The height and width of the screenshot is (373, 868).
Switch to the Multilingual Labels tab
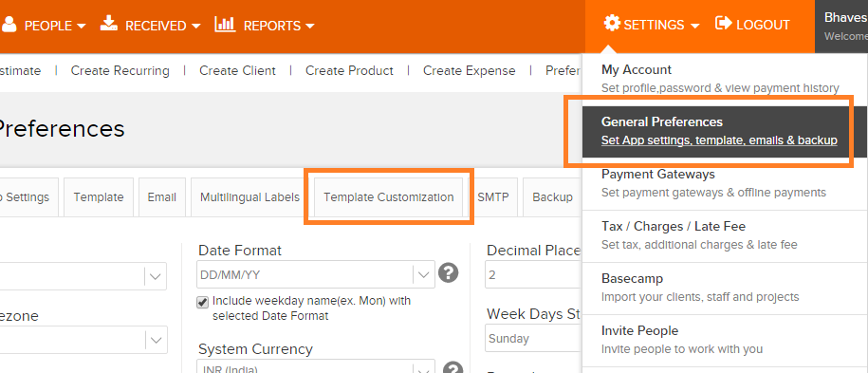coord(249,197)
